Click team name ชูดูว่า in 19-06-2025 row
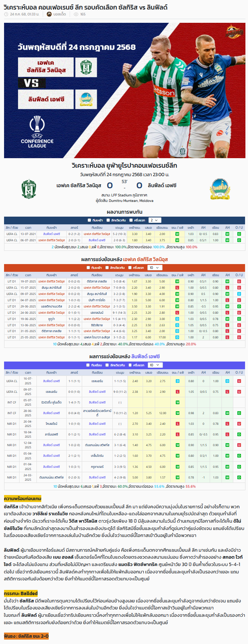Screen dimensions: 248x644 52,319
